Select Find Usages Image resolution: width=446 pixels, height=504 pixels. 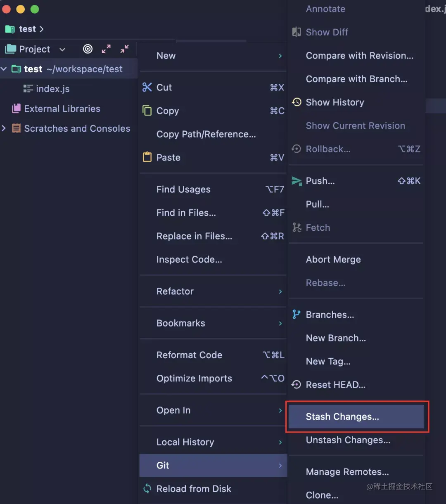pos(213,189)
